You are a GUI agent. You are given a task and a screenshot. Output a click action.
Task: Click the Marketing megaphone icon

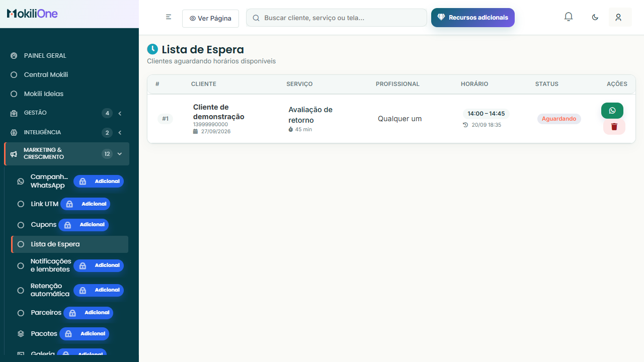point(14,154)
